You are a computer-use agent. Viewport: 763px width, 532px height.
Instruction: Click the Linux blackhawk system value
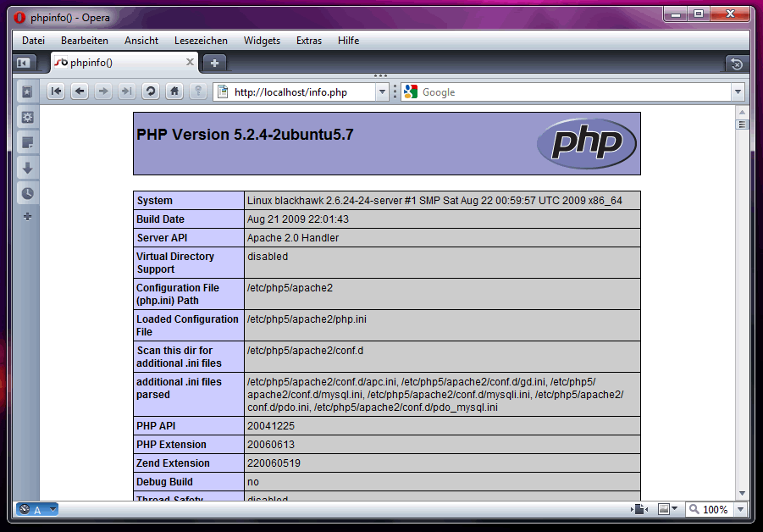coord(434,201)
